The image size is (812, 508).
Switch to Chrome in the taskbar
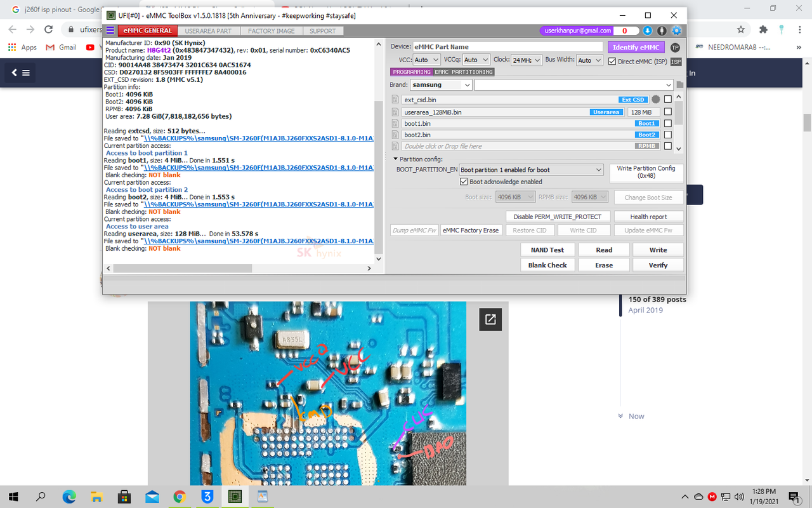click(180, 496)
